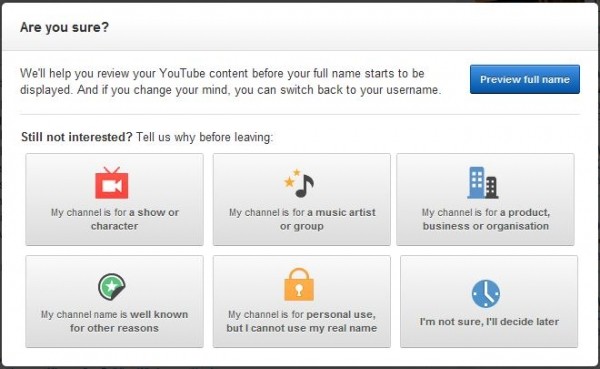This screenshot has height=369, width=600.
Task: Select the music note with stars icon
Action: (299, 183)
